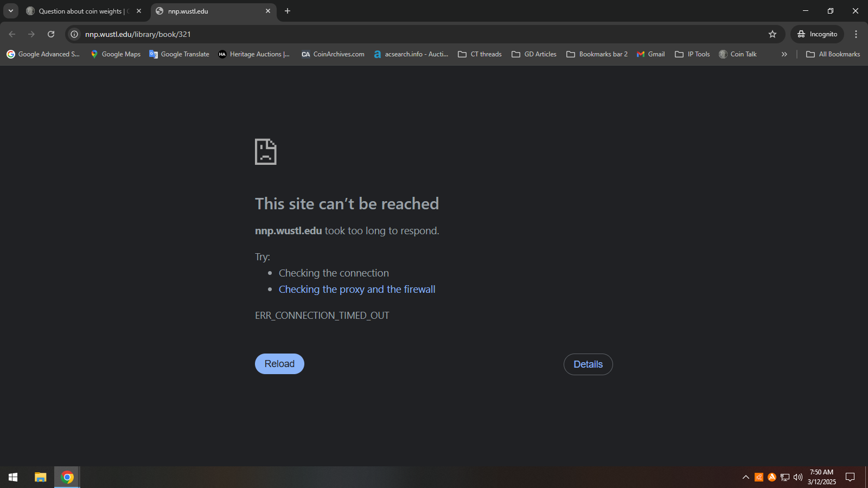Viewport: 868px width, 488px height.
Task: Expand CT threads bookmark folder
Action: point(480,54)
